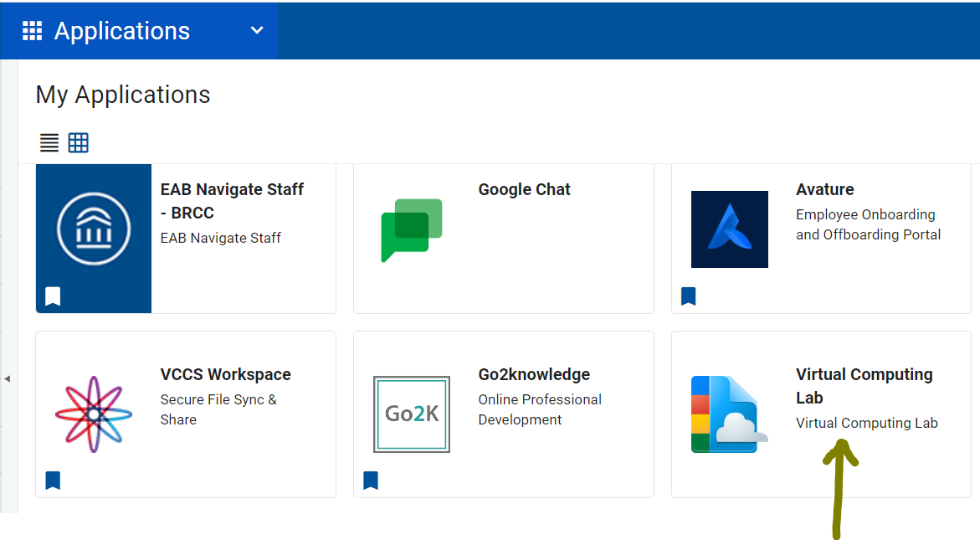Click Employee Onboarding and Offboarding Portal text
This screenshot has width=980, height=540.
click(x=868, y=224)
